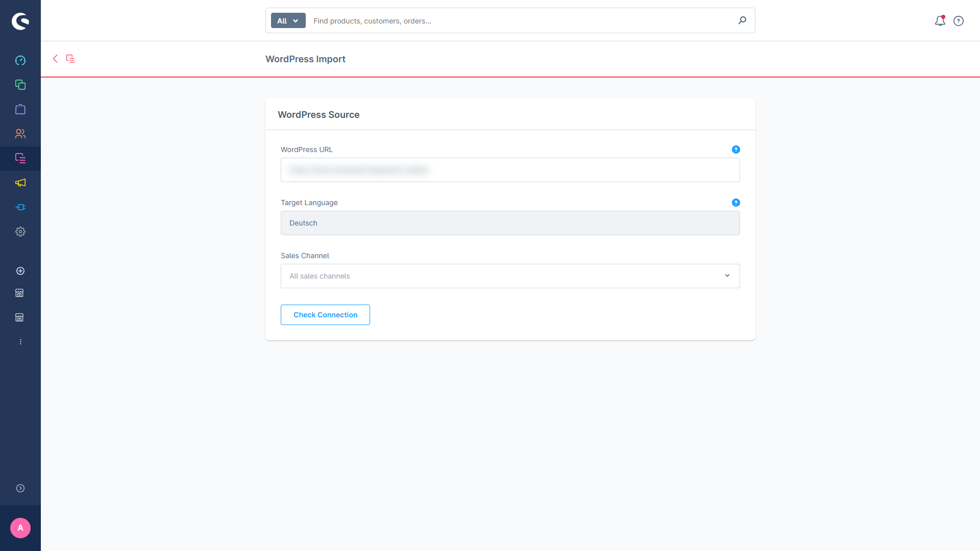Show help tooltip for WordPress URL
This screenshot has height=551, width=980.
tap(736, 149)
